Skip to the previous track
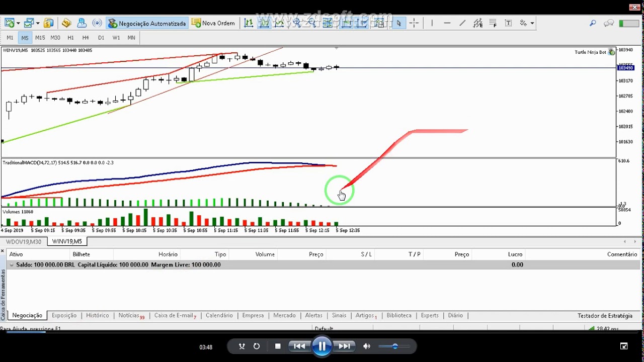This screenshot has width=644, height=362. (x=299, y=346)
